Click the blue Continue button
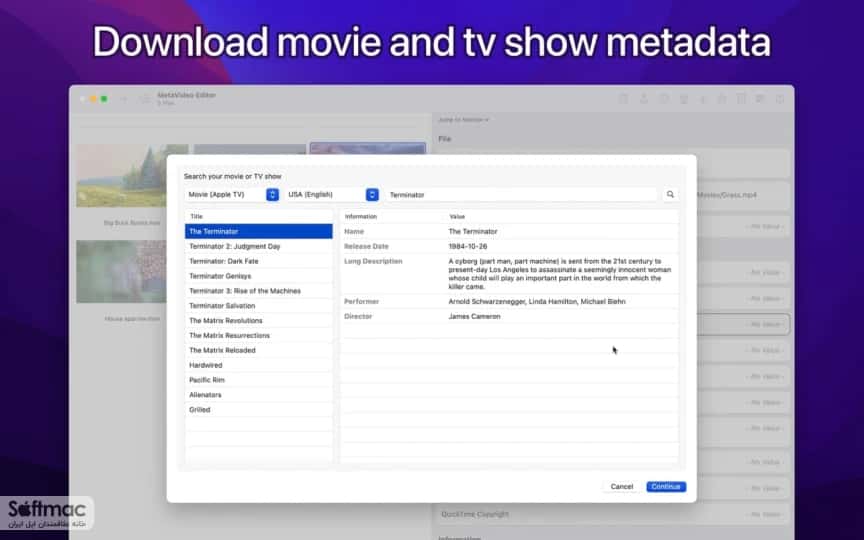Image resolution: width=864 pixels, height=540 pixels. tap(666, 487)
